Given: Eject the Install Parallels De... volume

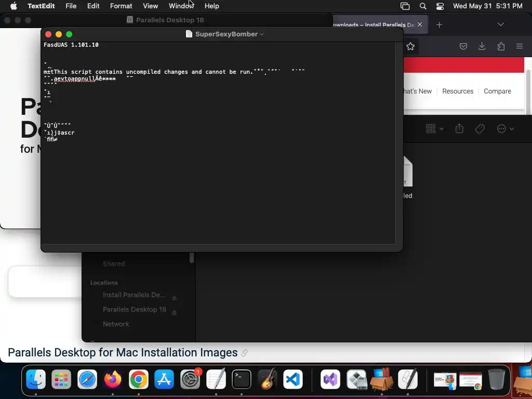Looking at the screenshot, I should pyautogui.click(x=174, y=298).
